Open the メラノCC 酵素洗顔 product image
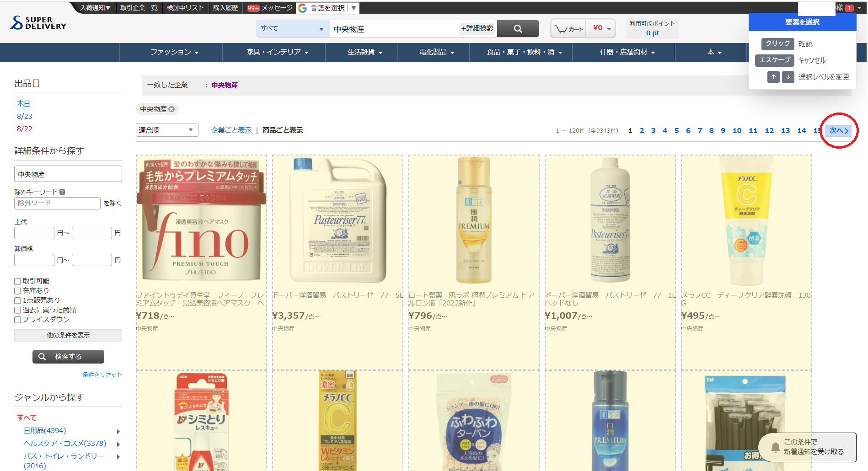 point(746,221)
